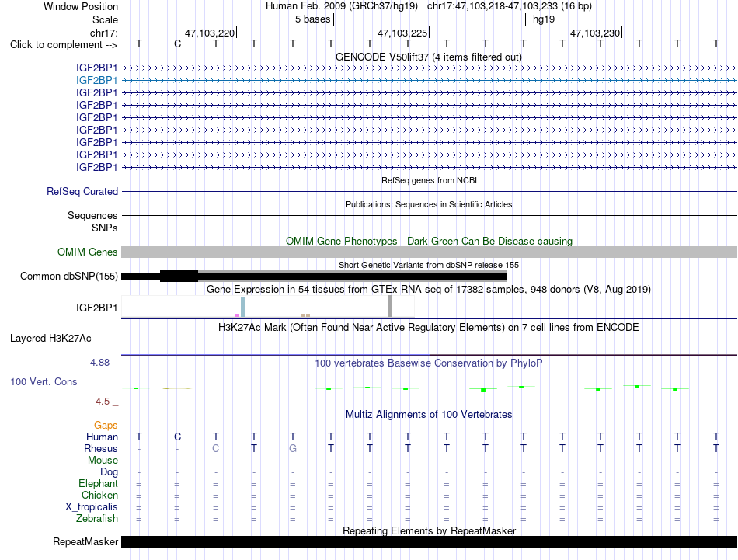Click the 4.88 upper conservation scale value
738x560 pixels.
99,363
